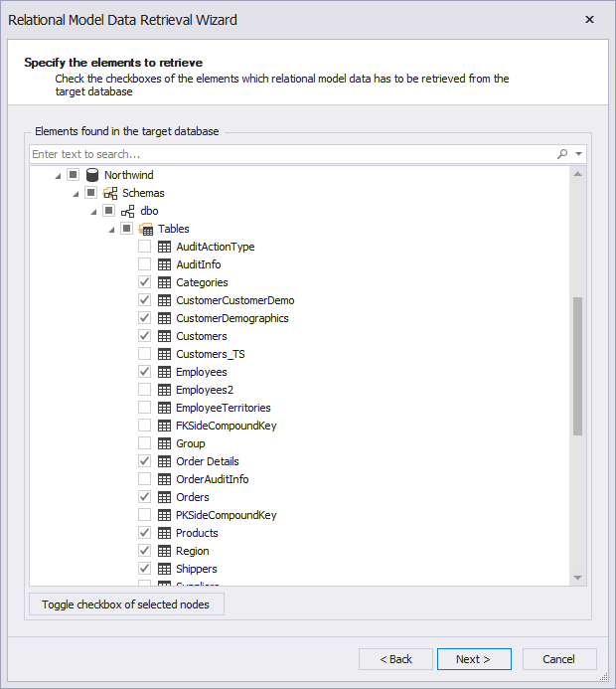This screenshot has height=689, width=616.
Task: Click the search magnifier icon
Action: coord(562,154)
